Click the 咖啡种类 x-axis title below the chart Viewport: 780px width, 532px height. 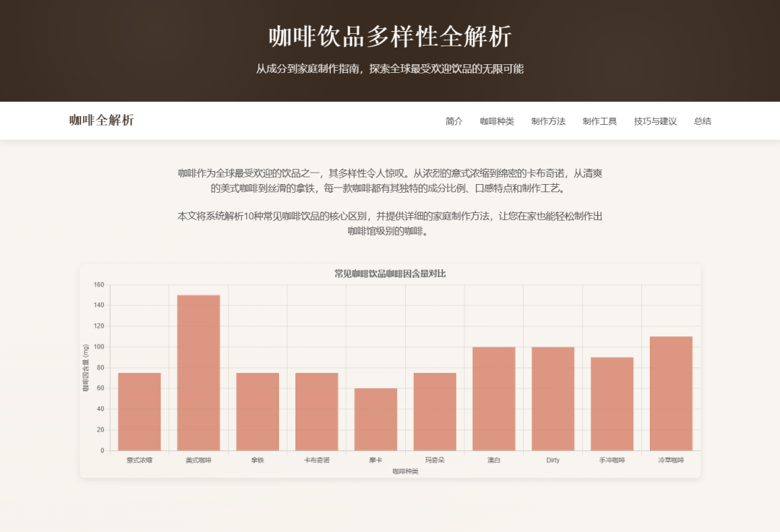coord(405,471)
